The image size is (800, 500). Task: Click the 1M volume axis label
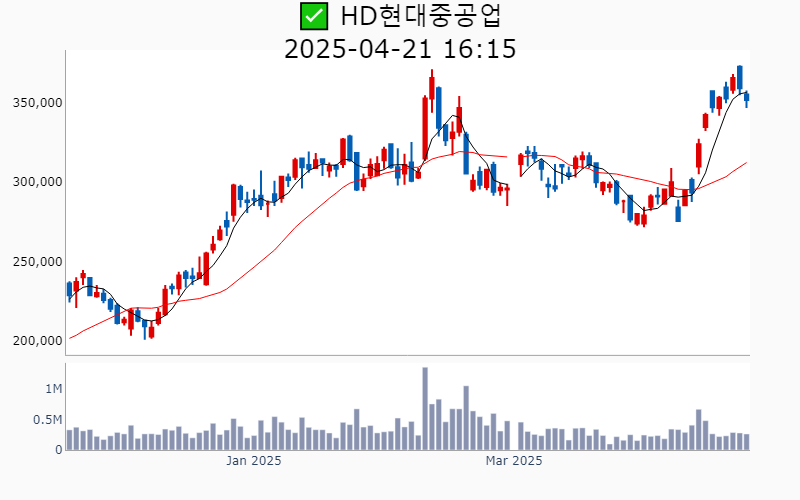pyautogui.click(x=54, y=389)
